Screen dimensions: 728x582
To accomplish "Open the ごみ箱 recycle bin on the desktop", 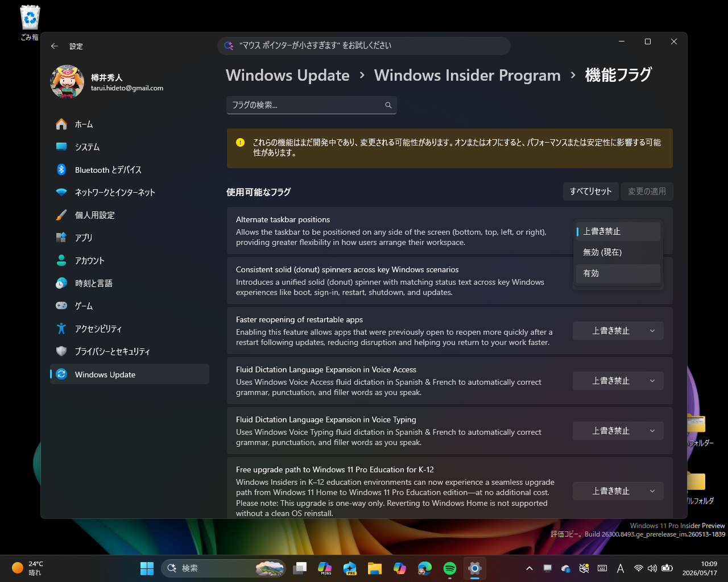I will (30, 23).
